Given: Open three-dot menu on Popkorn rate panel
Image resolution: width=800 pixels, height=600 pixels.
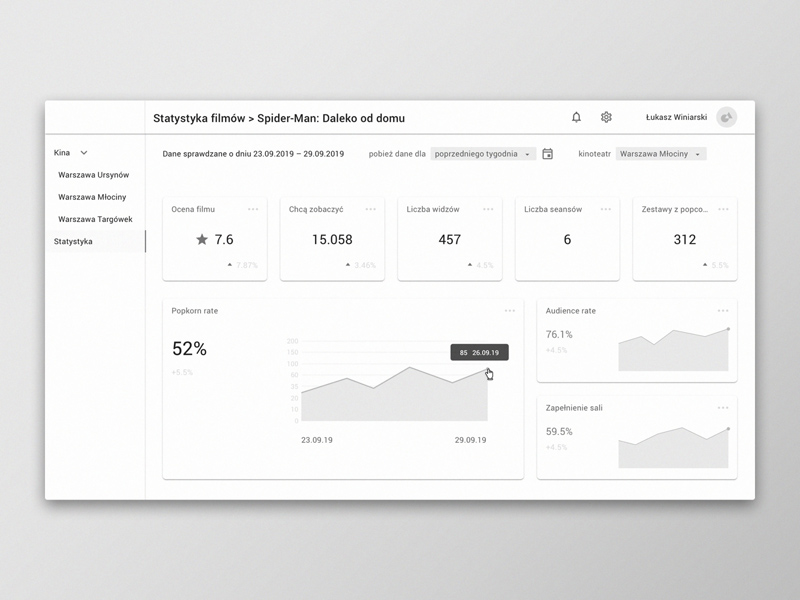Looking at the screenshot, I should click(x=510, y=311).
